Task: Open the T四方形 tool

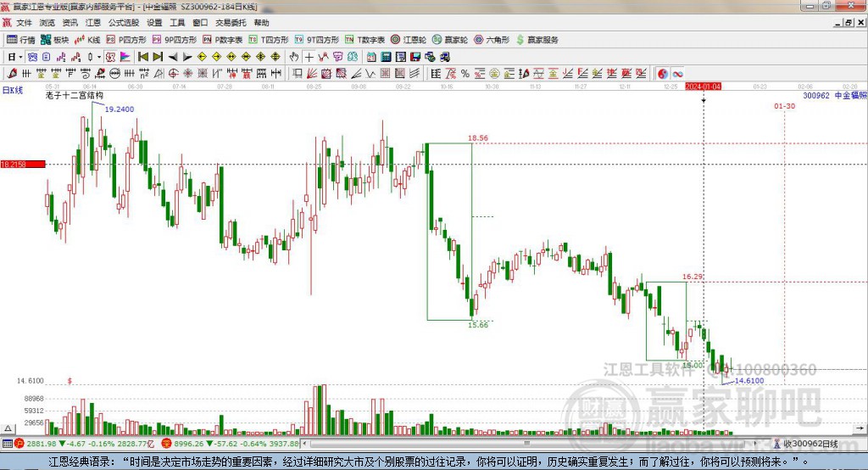Action: [269, 40]
